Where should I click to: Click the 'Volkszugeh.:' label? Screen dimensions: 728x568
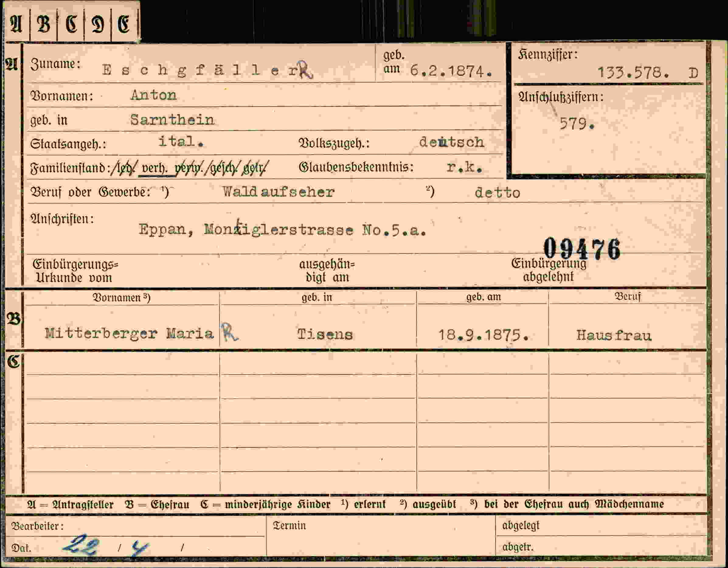click(334, 143)
